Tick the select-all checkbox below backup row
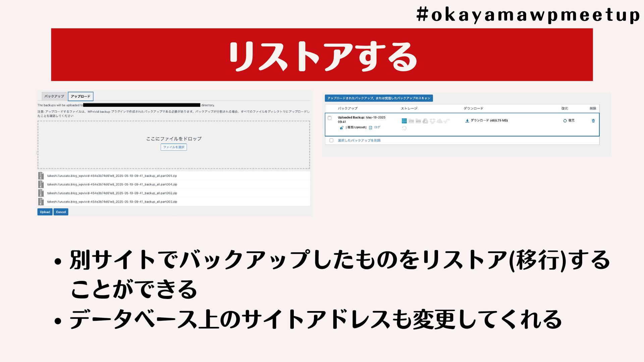The image size is (644, 362). (x=331, y=140)
